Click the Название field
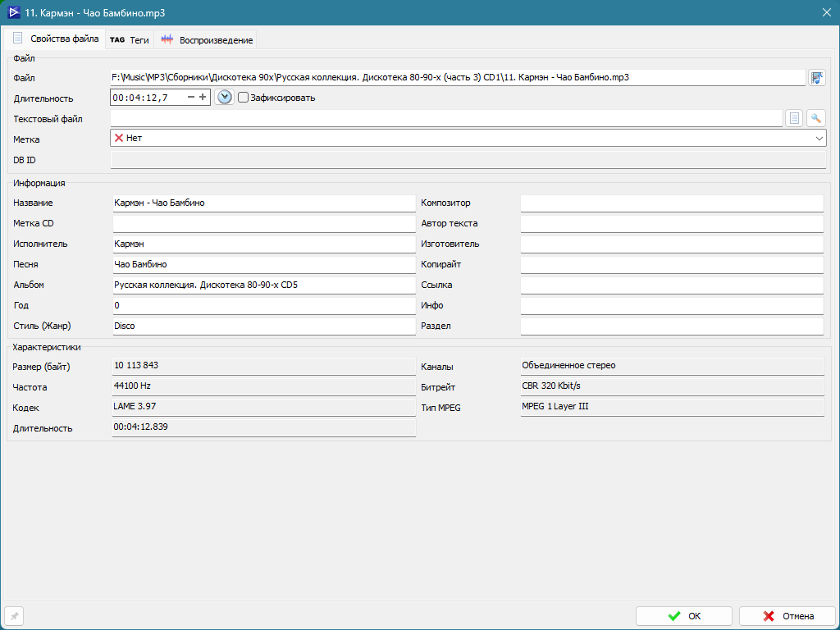This screenshot has width=840, height=630. point(264,203)
